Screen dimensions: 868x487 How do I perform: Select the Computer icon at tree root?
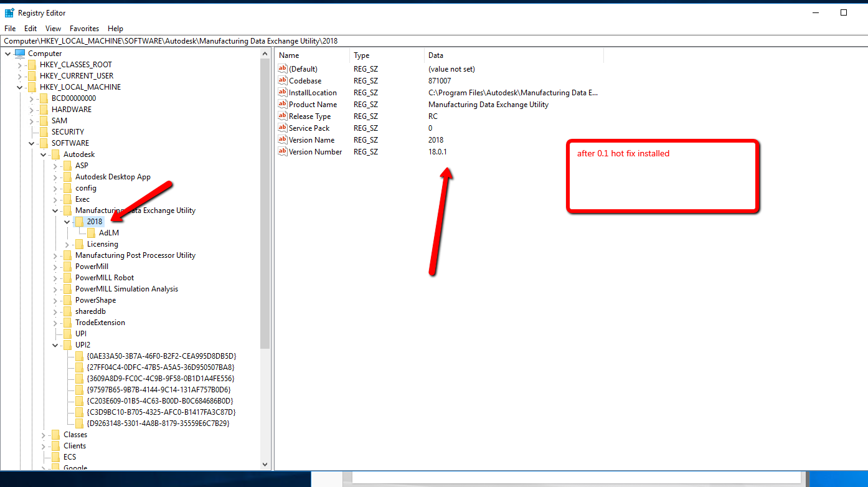(19, 53)
